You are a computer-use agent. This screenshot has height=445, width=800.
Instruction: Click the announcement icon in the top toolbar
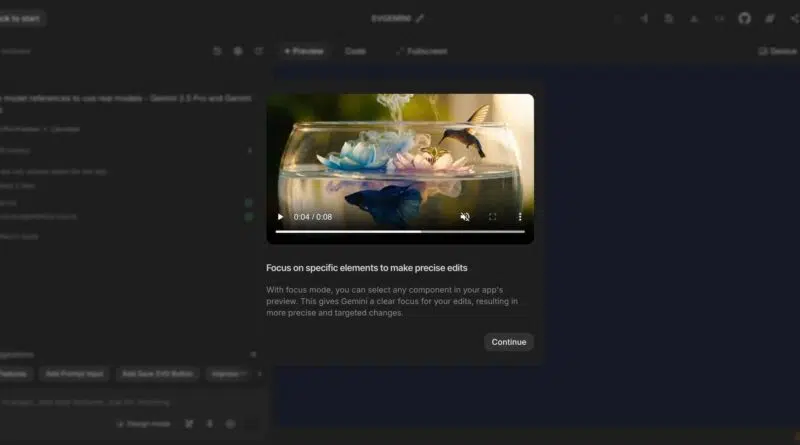pos(644,18)
